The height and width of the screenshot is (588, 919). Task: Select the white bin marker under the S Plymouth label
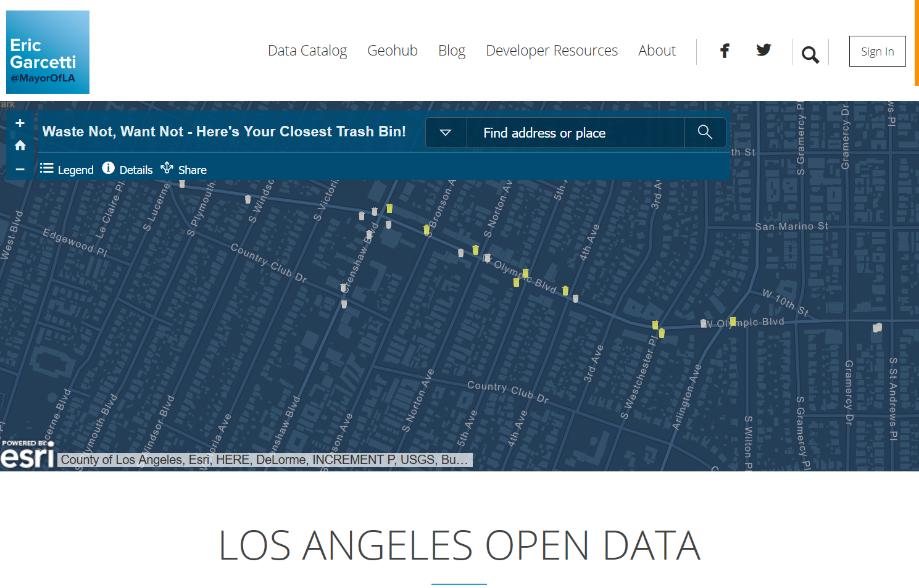pyautogui.click(x=182, y=183)
